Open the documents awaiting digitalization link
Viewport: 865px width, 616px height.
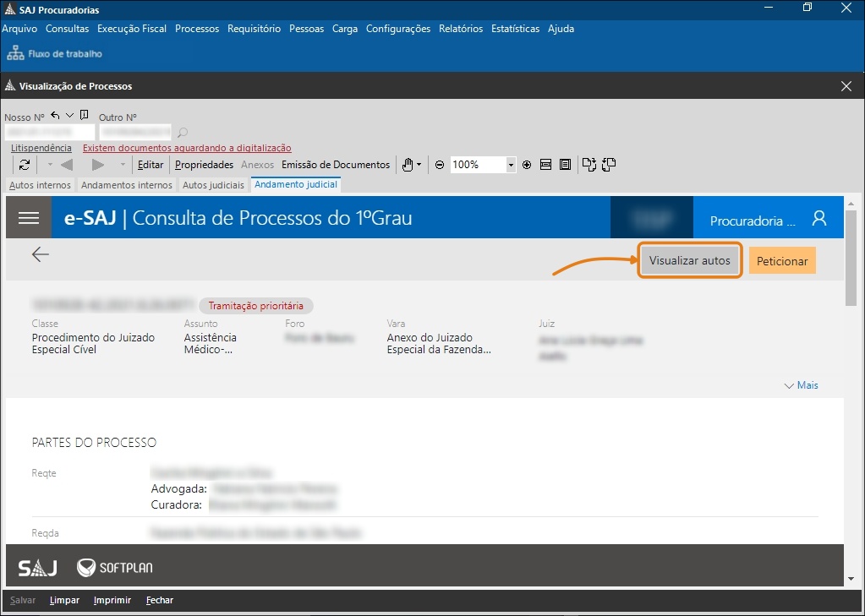pyautogui.click(x=187, y=148)
